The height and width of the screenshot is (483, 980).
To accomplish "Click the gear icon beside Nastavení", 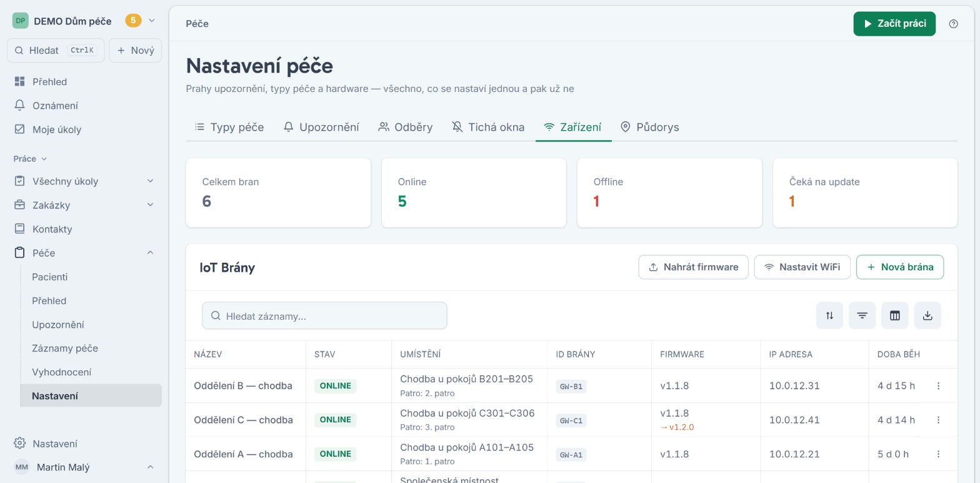I will (x=19, y=444).
